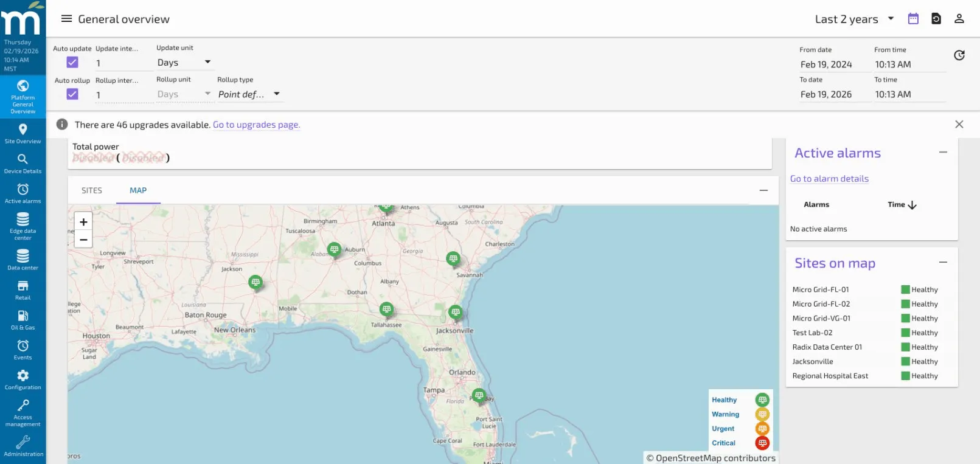The image size is (980, 464).
Task: Follow the Go to upgrades page link
Action: 256,125
